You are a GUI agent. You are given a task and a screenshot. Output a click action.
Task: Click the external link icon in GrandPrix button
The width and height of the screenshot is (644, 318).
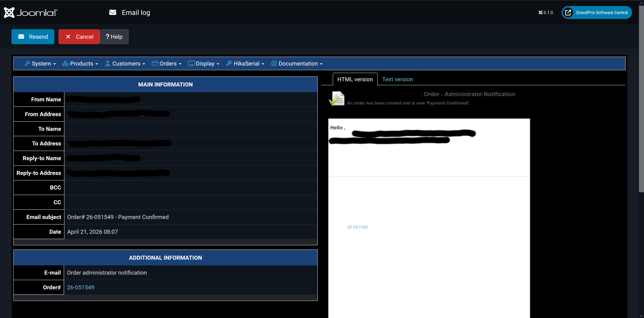[x=568, y=13]
